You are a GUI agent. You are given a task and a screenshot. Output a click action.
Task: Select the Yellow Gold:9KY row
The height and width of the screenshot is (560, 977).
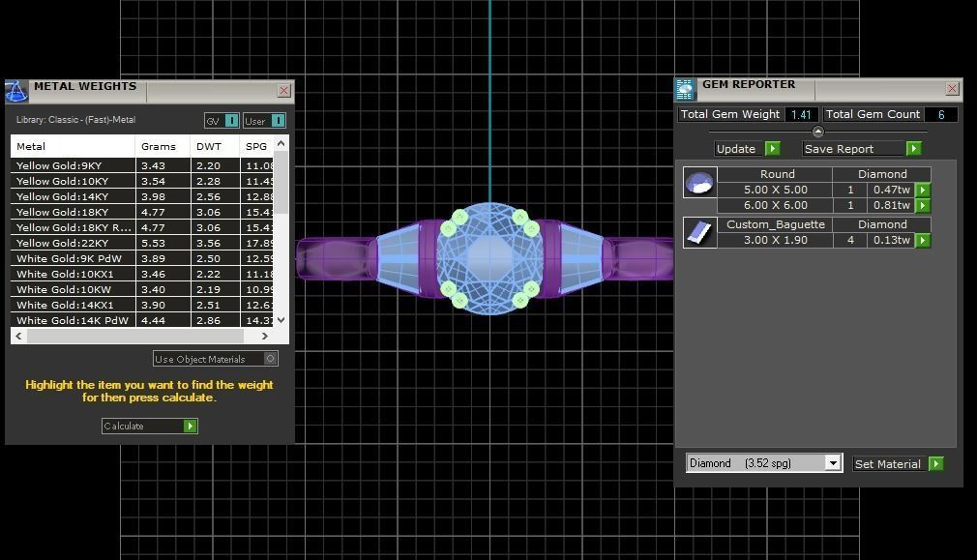(x=142, y=165)
